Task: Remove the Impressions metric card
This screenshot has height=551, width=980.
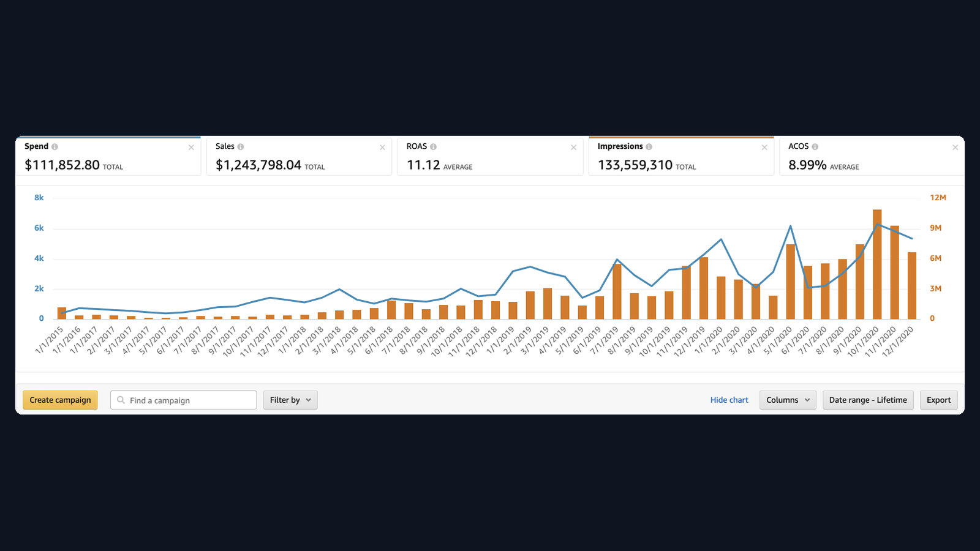Action: coord(764,148)
